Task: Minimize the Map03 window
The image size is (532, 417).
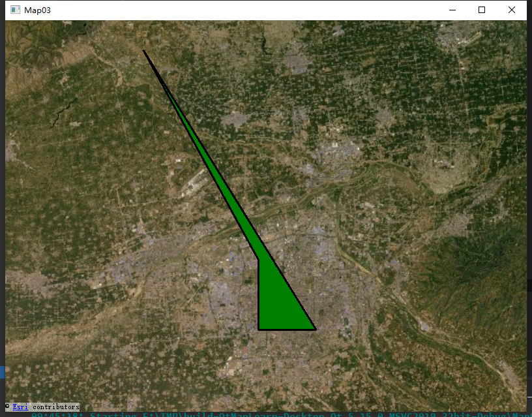Action: pyautogui.click(x=452, y=10)
